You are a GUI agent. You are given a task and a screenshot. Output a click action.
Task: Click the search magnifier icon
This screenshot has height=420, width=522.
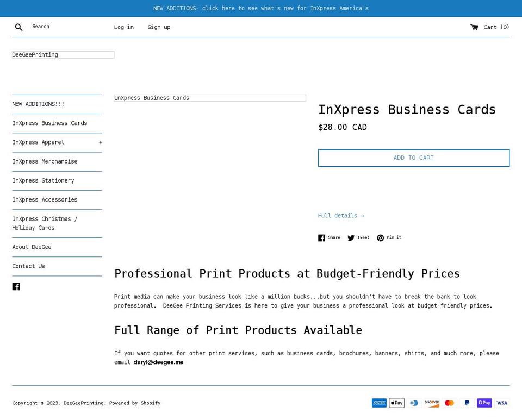18,27
